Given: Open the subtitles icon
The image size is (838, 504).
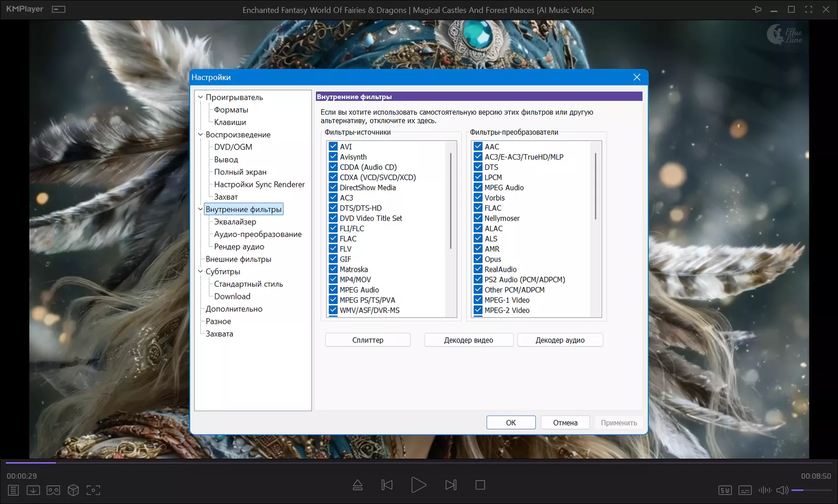Looking at the screenshot, I should tap(745, 490).
